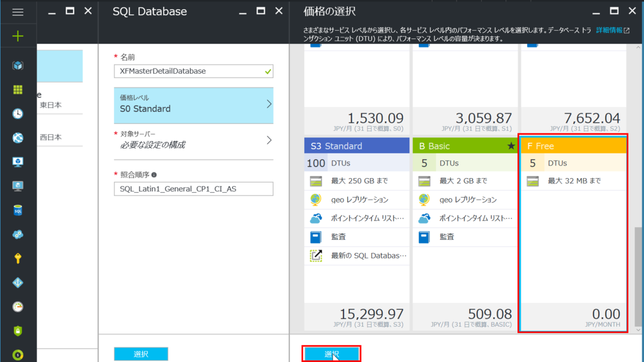Click the storage icon beside 最大 250 GB まで
Screen dimensions: 644x362
316,181
